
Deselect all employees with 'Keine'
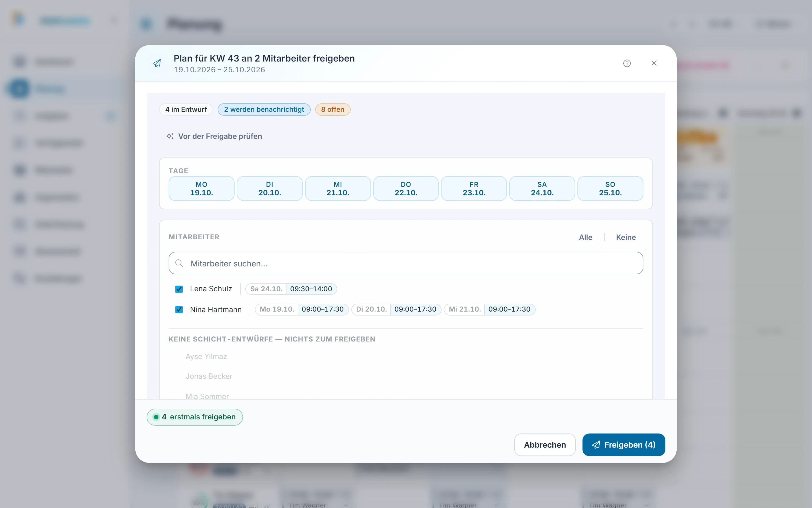point(626,237)
